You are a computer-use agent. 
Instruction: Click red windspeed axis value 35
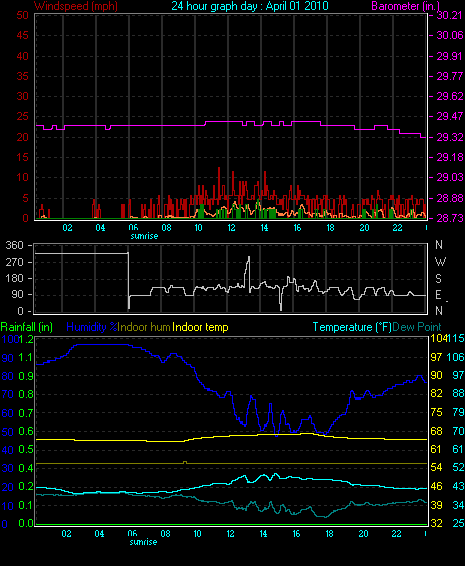(x=22, y=77)
